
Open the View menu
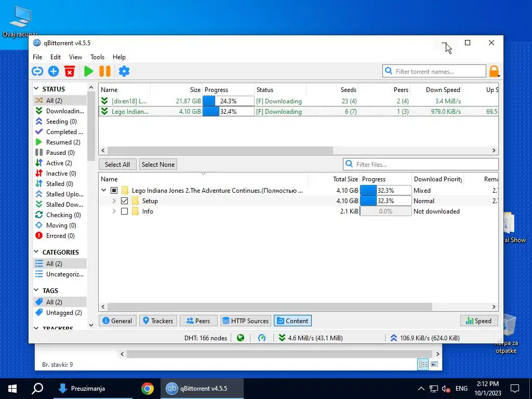tap(75, 57)
